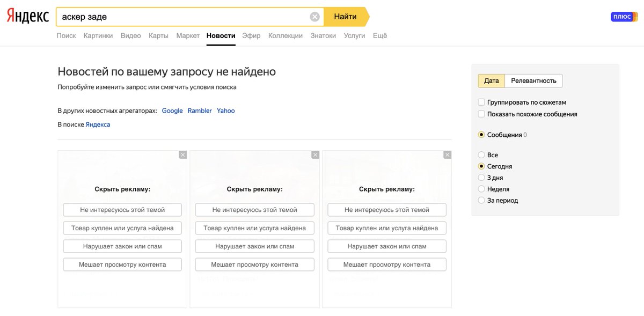Viewport: 644px width, 316px height.
Task: Click Не интересуюсь этой темой in first ad
Action: (x=122, y=210)
